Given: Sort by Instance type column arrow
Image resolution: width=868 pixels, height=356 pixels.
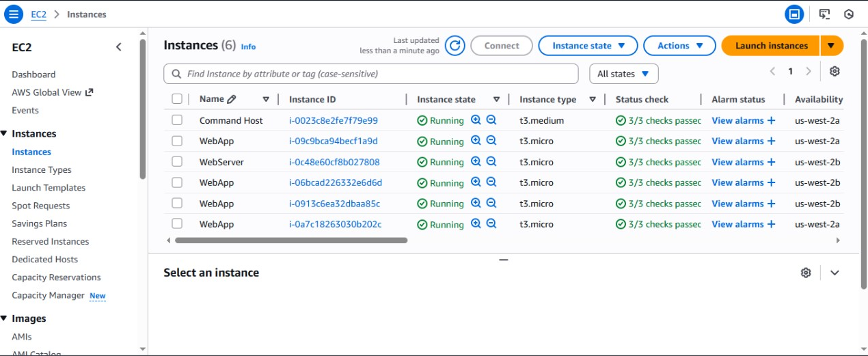Looking at the screenshot, I should click(593, 100).
